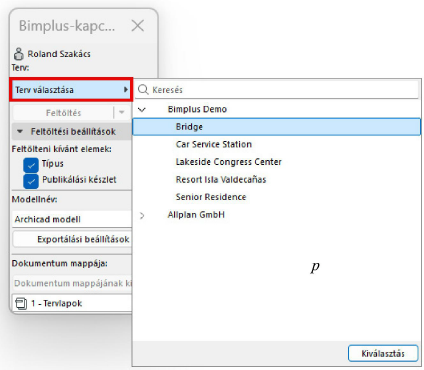Select Senior Residence project
The height and width of the screenshot is (370, 424).
pyautogui.click(x=211, y=197)
